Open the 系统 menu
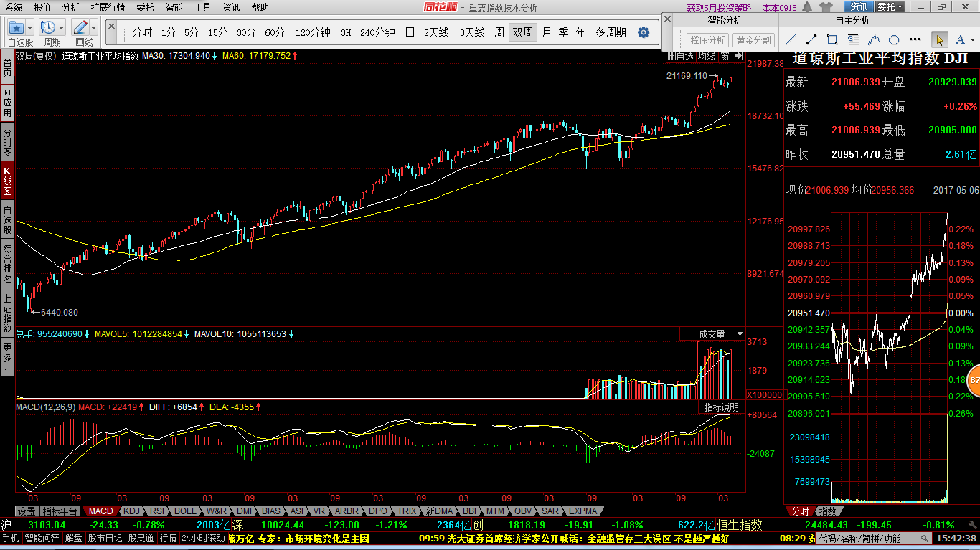Image resolution: width=980 pixels, height=550 pixels. pyautogui.click(x=14, y=7)
